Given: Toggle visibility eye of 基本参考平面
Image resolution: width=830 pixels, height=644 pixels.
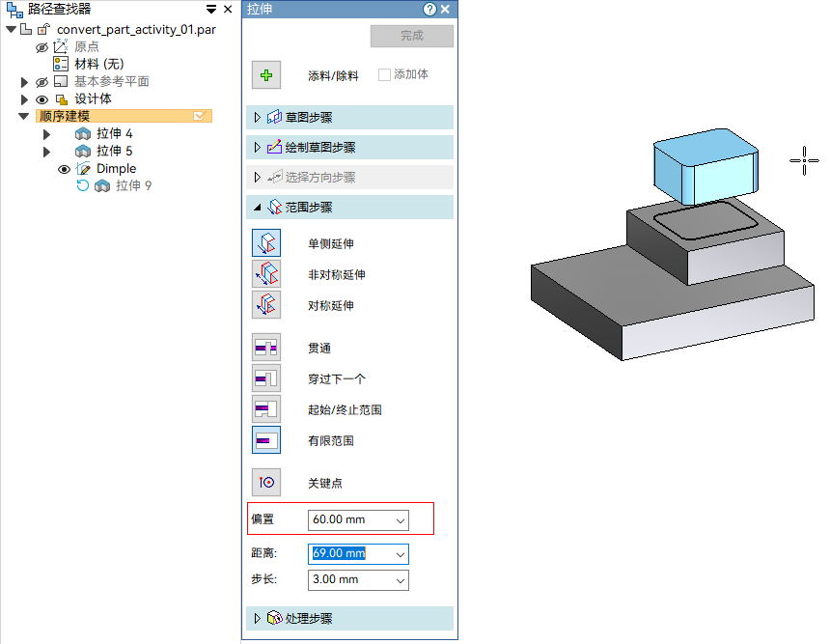Looking at the screenshot, I should (x=41, y=82).
